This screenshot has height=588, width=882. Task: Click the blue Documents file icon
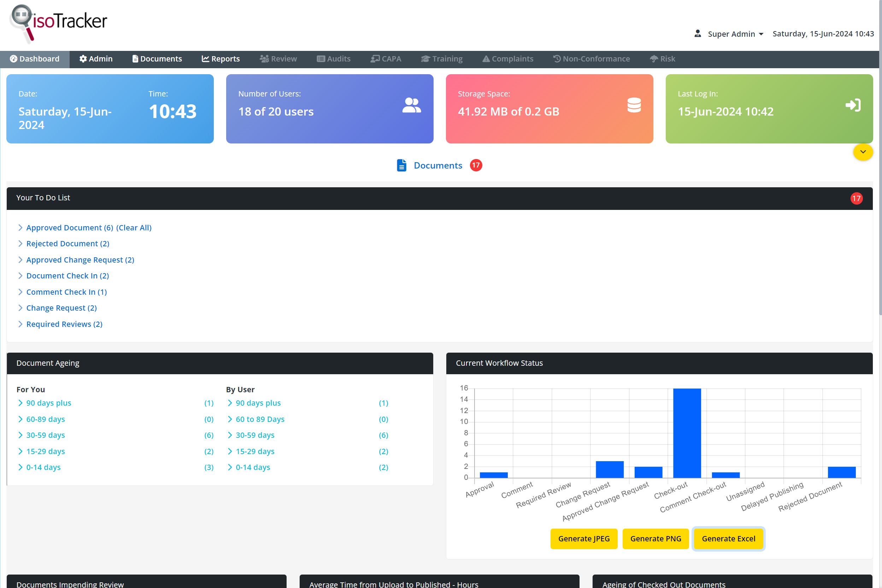point(401,165)
